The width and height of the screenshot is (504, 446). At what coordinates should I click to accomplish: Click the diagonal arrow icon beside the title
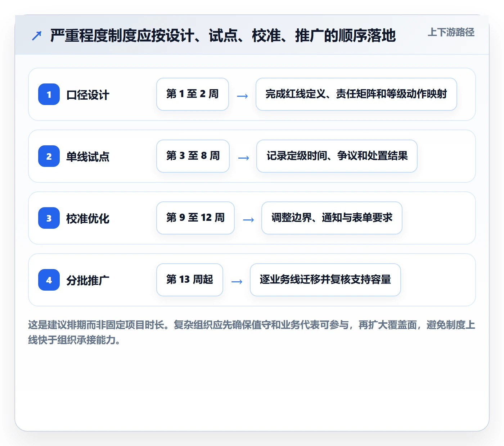click(37, 36)
